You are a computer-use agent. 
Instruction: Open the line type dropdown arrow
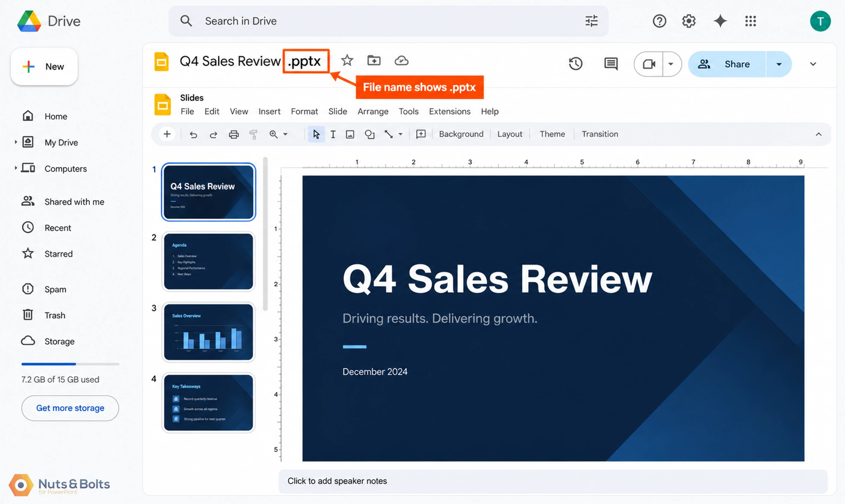400,134
